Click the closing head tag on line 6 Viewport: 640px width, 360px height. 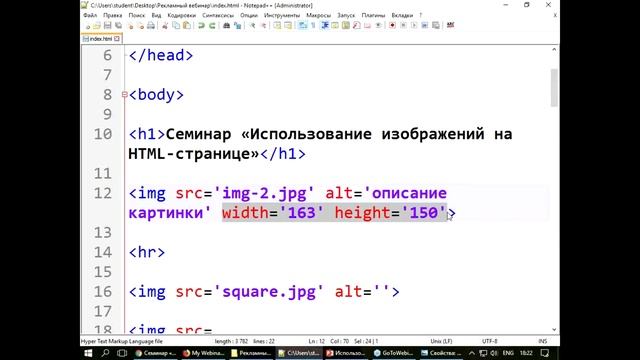pyautogui.click(x=161, y=55)
